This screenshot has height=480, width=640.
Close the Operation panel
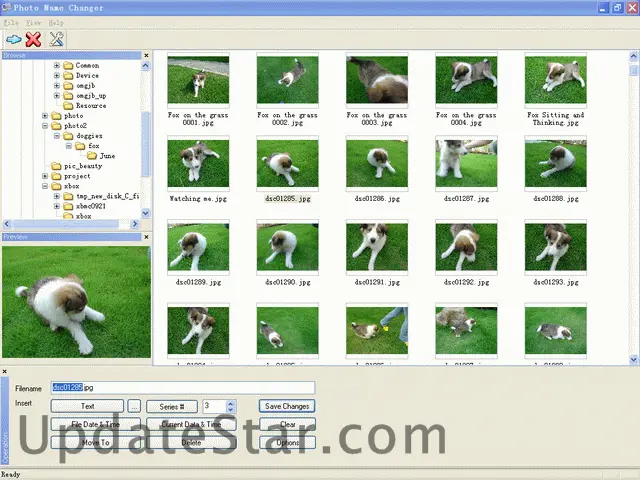click(x=4, y=371)
